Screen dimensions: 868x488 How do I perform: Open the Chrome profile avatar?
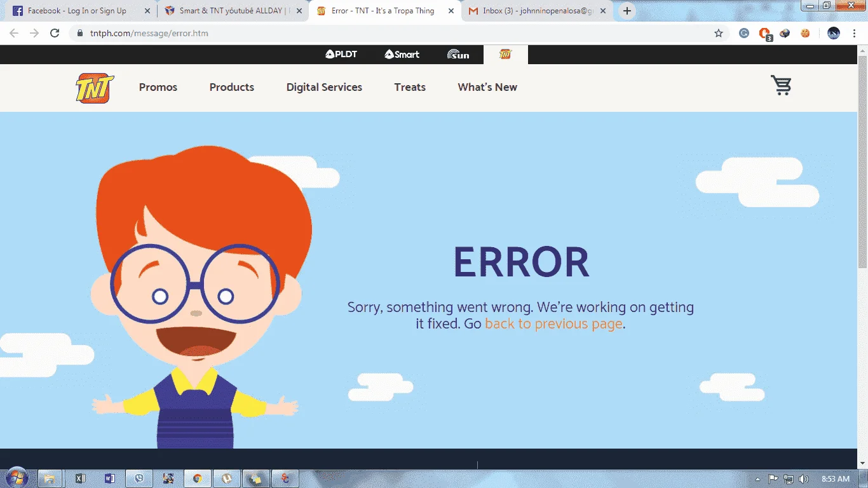pyautogui.click(x=834, y=33)
